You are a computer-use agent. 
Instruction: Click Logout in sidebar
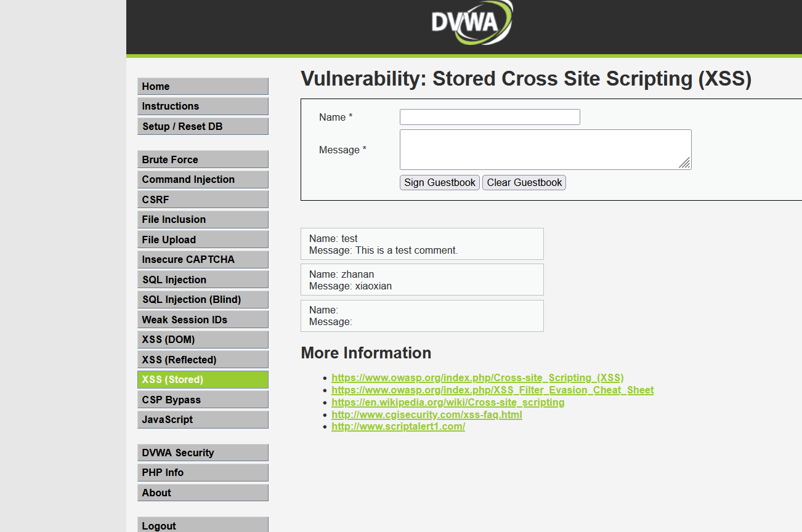click(203, 525)
